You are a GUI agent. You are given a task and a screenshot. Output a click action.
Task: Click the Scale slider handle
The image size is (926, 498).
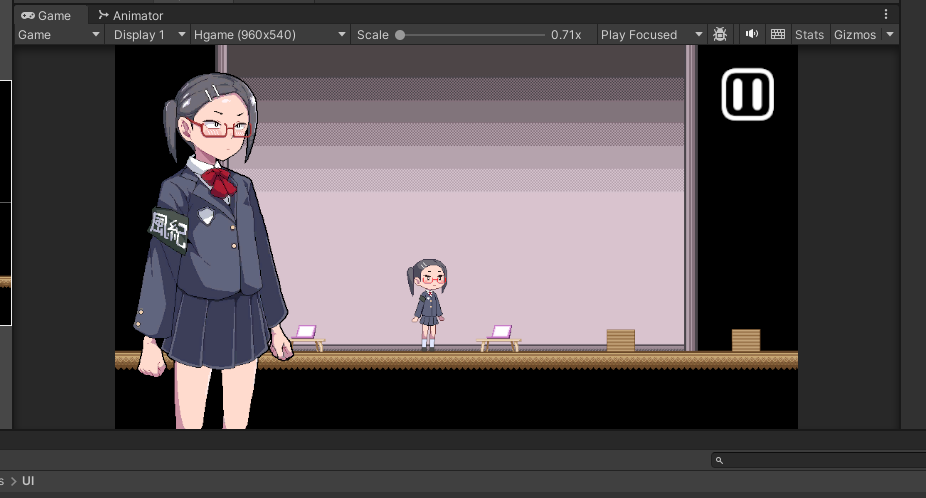(400, 35)
